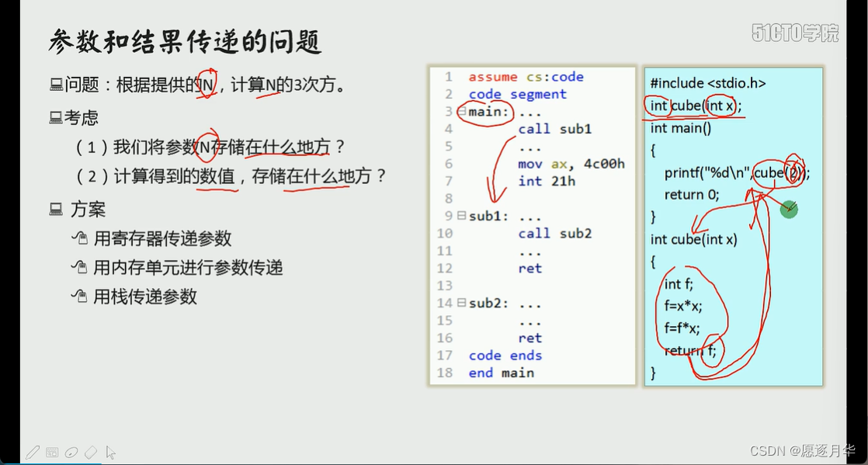Click line number 8 in the assembly editor

[x=448, y=198]
